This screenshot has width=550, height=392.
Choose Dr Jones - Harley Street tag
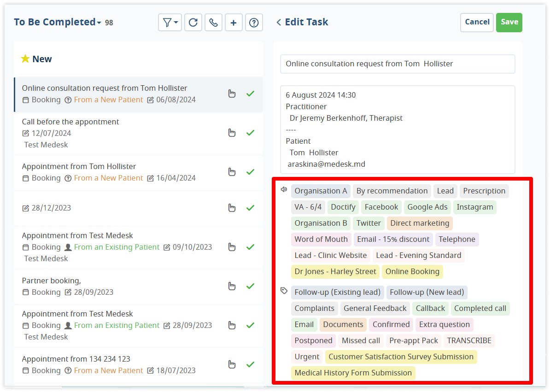coord(335,272)
